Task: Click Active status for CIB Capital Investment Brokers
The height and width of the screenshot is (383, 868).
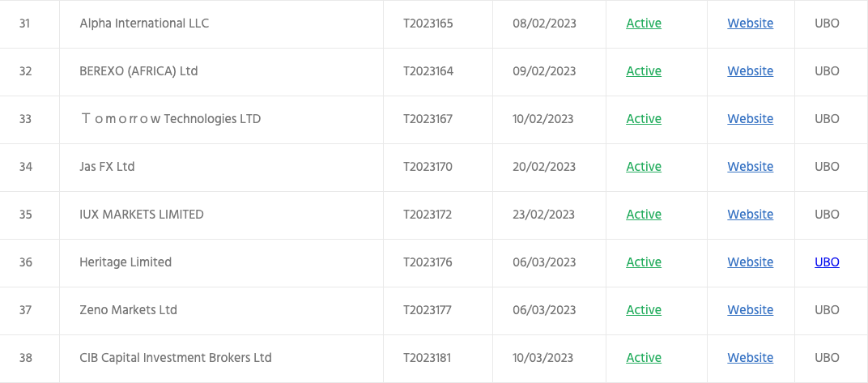Action: (643, 358)
